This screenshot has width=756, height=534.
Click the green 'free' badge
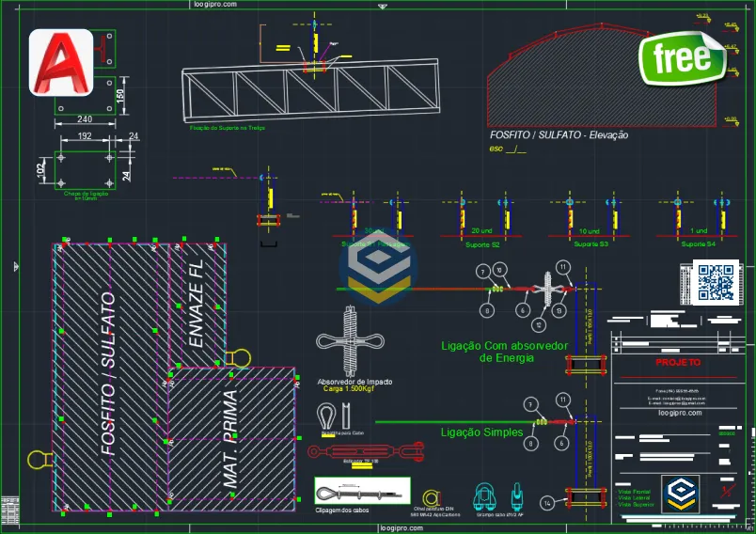click(683, 59)
